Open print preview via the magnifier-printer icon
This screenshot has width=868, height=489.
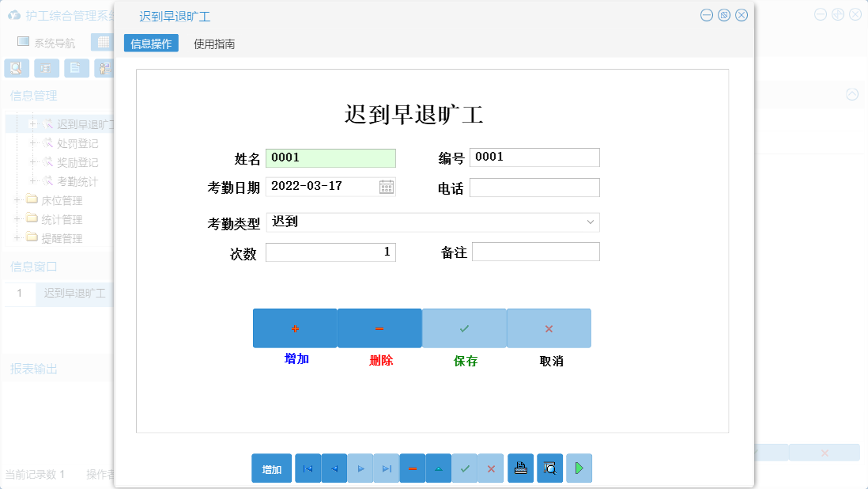(x=549, y=468)
